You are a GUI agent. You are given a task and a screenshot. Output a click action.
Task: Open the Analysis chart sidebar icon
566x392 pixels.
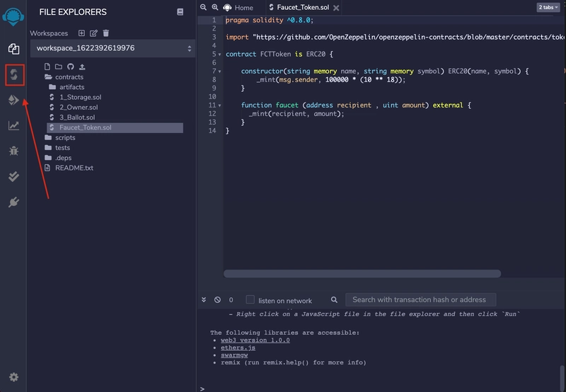[13, 125]
